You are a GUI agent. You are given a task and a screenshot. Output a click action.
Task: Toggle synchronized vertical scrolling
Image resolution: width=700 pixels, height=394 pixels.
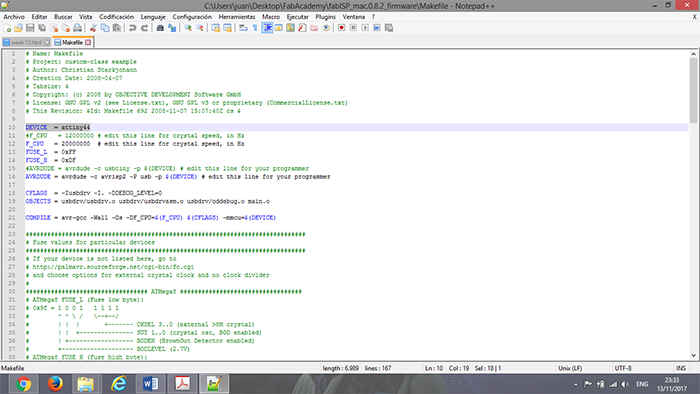(x=216, y=28)
